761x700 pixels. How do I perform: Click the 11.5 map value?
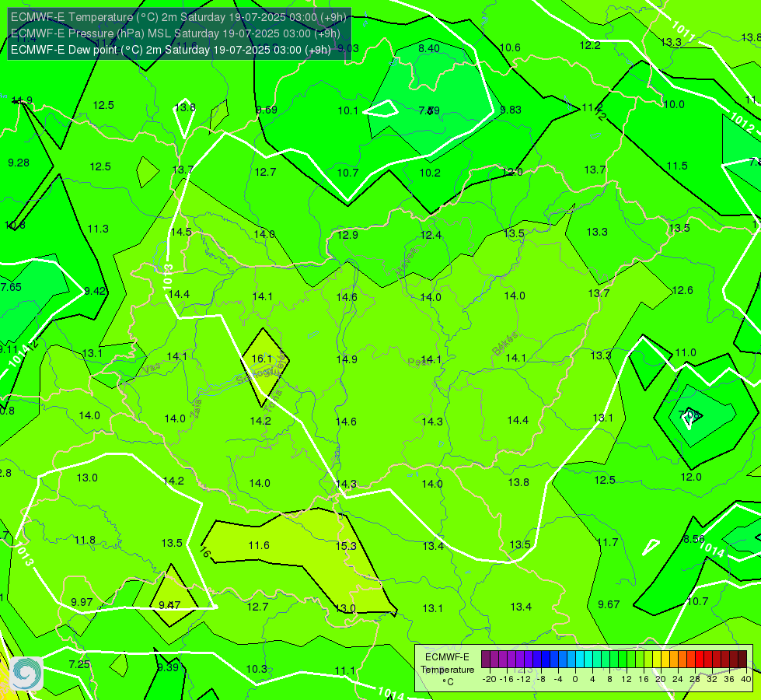pos(677,166)
